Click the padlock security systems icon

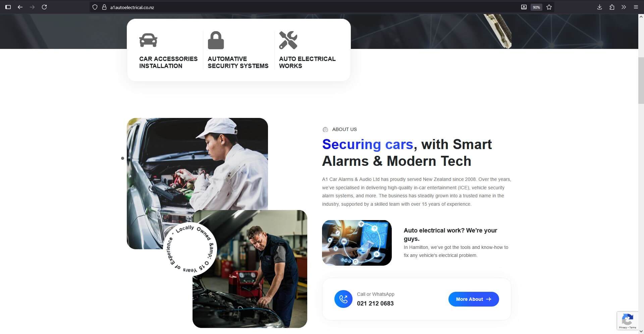tap(216, 40)
